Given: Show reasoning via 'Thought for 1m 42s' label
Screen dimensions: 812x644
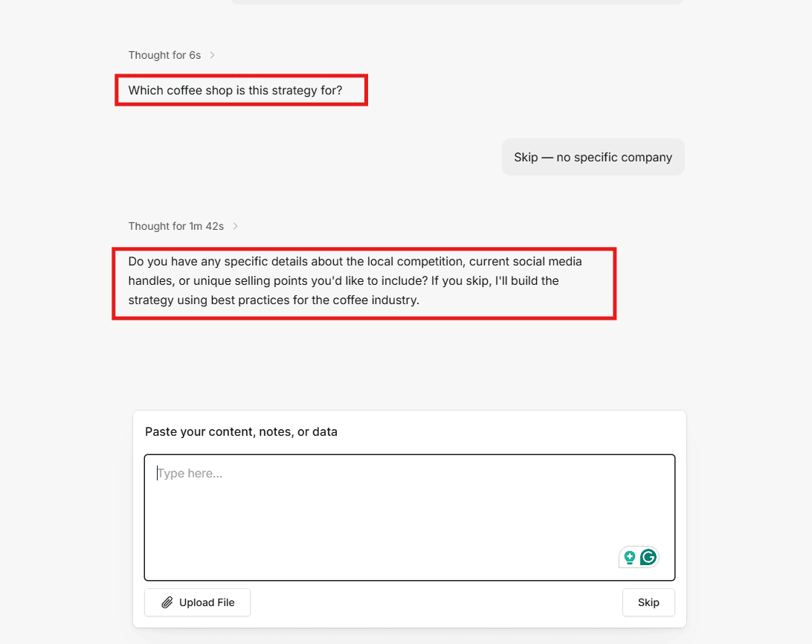Looking at the screenshot, I should pyautogui.click(x=176, y=226).
